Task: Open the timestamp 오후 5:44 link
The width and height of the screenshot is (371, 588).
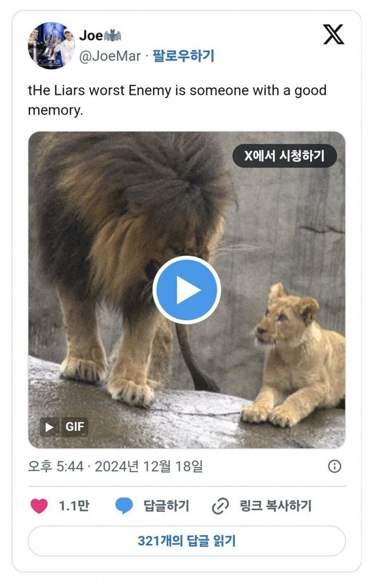Action: 56,467
